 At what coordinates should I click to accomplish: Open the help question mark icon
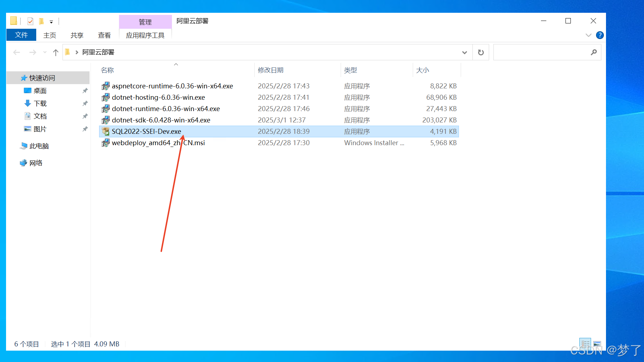(x=600, y=35)
